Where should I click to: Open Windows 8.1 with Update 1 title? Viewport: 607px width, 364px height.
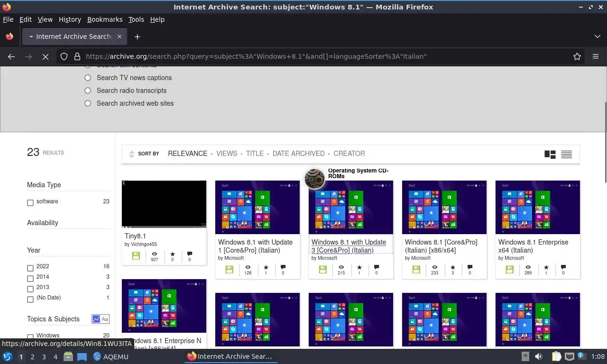coord(255,246)
